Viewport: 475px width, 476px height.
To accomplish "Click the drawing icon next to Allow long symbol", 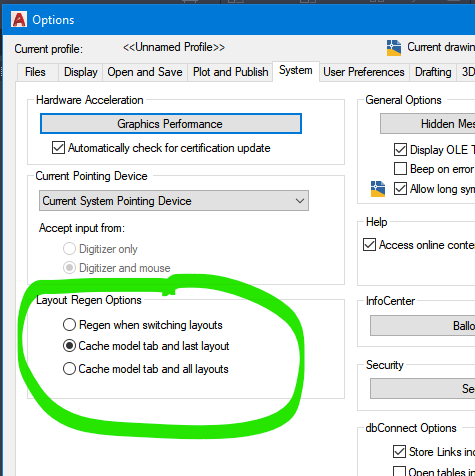I will tap(378, 189).
